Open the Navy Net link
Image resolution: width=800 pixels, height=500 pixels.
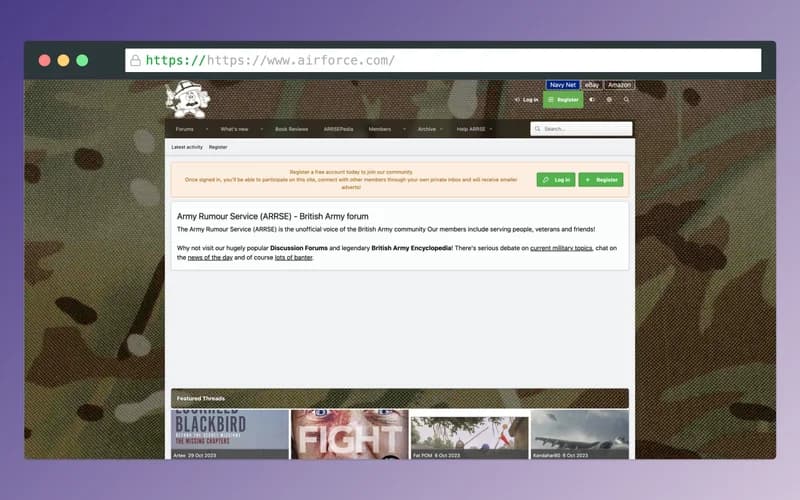tap(563, 85)
